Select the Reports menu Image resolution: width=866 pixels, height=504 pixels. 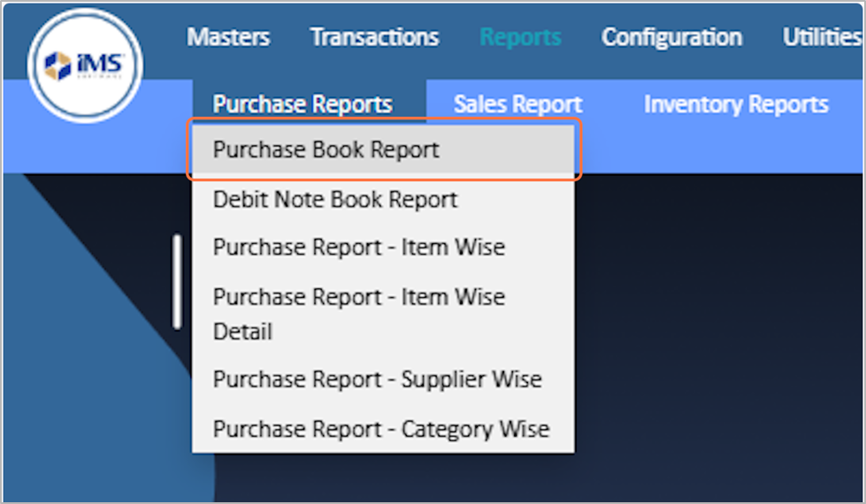pos(520,37)
